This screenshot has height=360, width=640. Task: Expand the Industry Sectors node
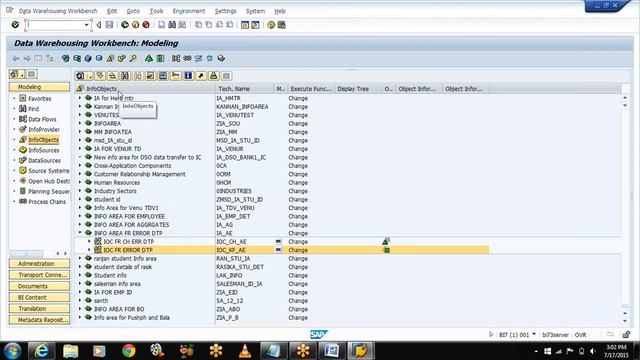(80, 191)
